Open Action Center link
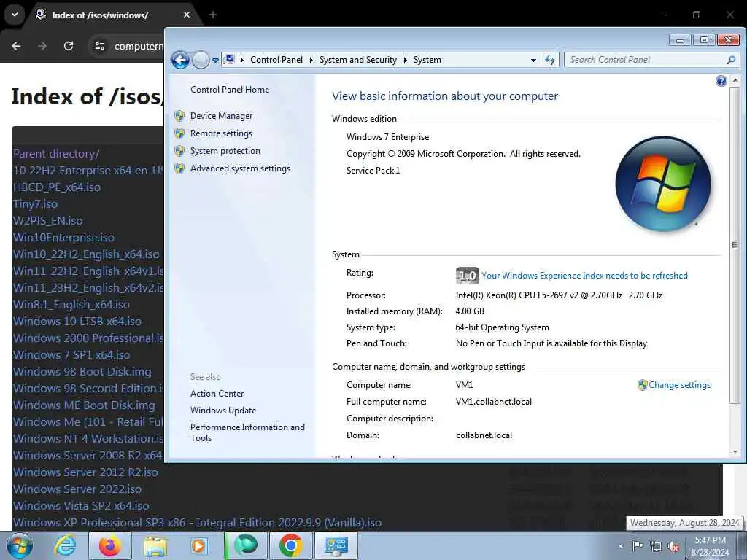This screenshot has width=747, height=560. (217, 394)
